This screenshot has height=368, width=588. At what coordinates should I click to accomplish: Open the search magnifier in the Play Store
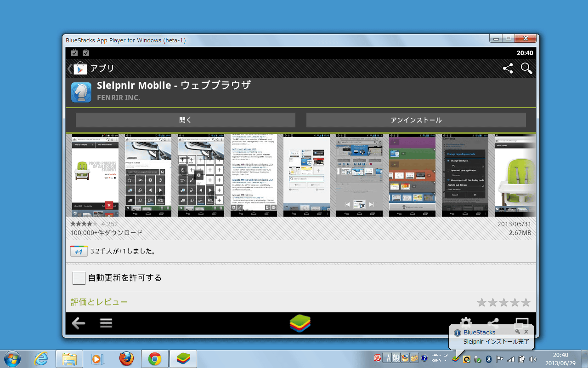pos(526,69)
